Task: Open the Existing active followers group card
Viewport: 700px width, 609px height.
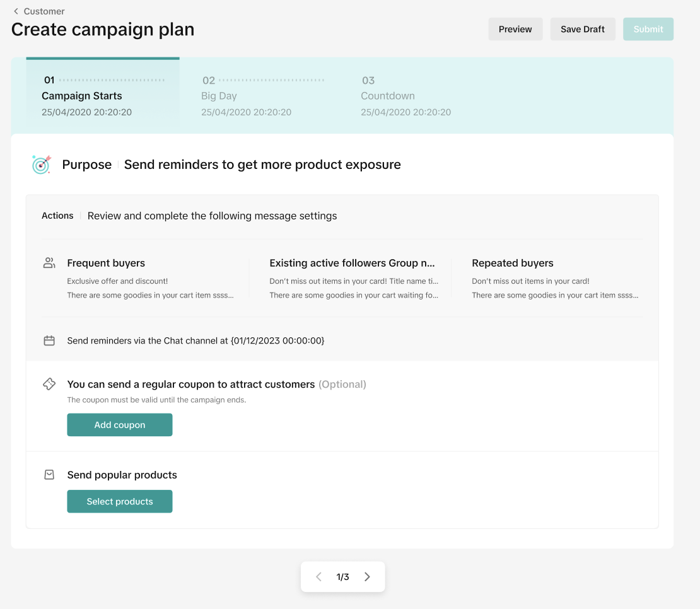Action: click(x=353, y=278)
